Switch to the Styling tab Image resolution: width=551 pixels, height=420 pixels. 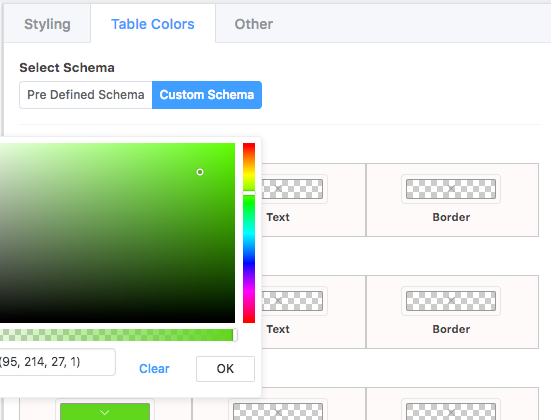(47, 24)
